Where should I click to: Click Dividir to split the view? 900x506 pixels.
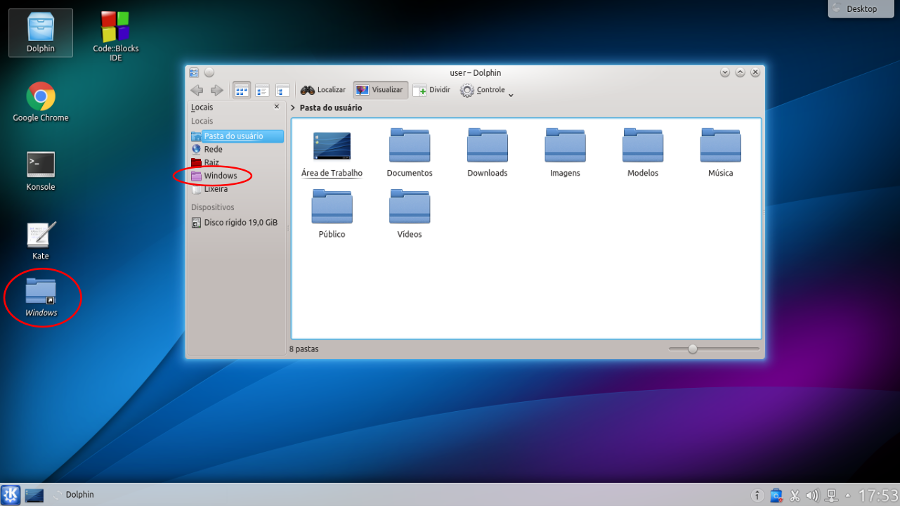432,90
